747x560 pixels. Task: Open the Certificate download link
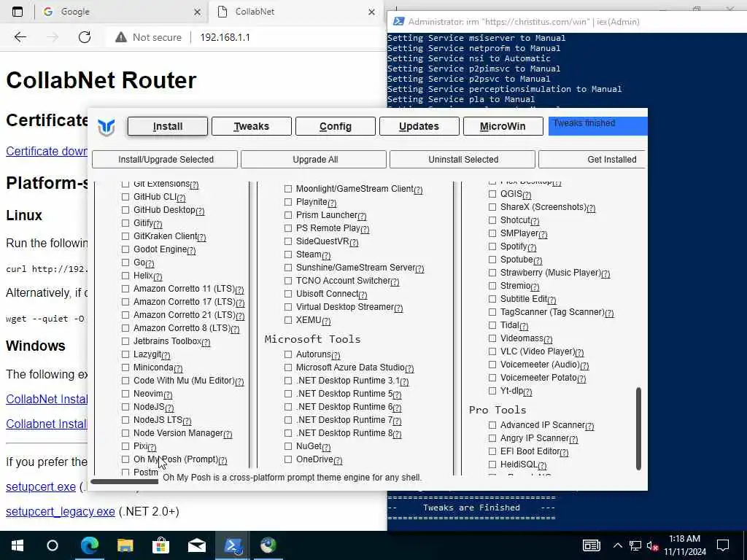(47, 152)
